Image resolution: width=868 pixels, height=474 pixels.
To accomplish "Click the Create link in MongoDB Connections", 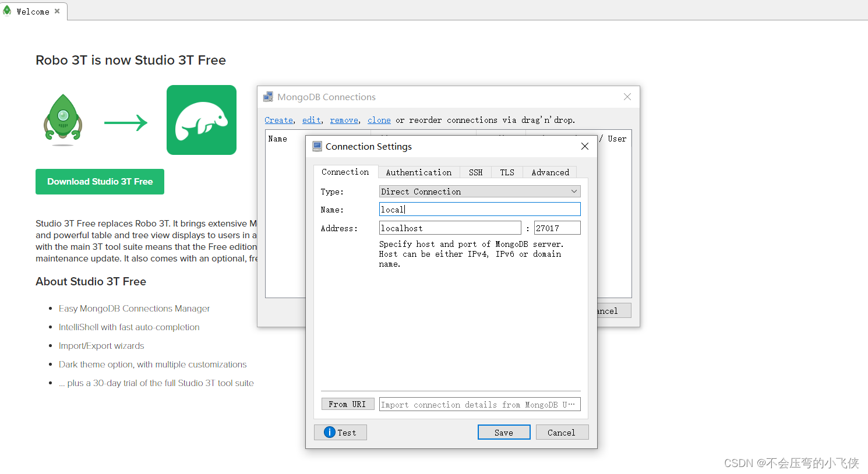I will (279, 120).
